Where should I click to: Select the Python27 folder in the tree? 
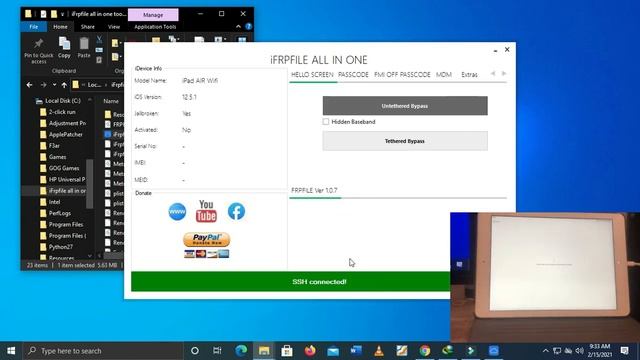(61, 247)
